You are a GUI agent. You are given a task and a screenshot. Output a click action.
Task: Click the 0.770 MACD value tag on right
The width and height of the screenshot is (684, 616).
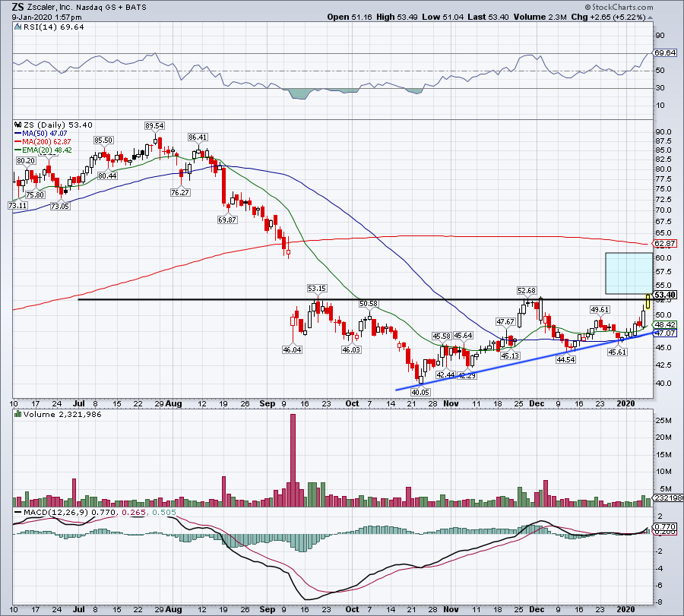666,526
